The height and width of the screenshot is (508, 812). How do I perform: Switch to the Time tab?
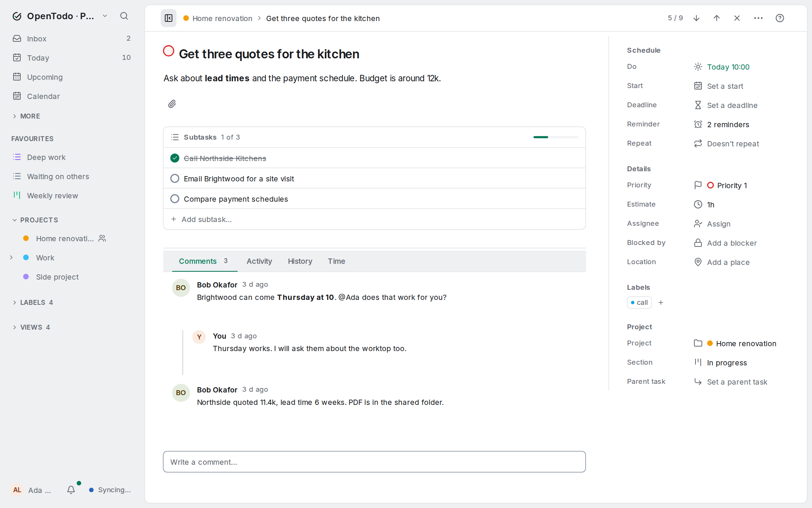point(336,261)
